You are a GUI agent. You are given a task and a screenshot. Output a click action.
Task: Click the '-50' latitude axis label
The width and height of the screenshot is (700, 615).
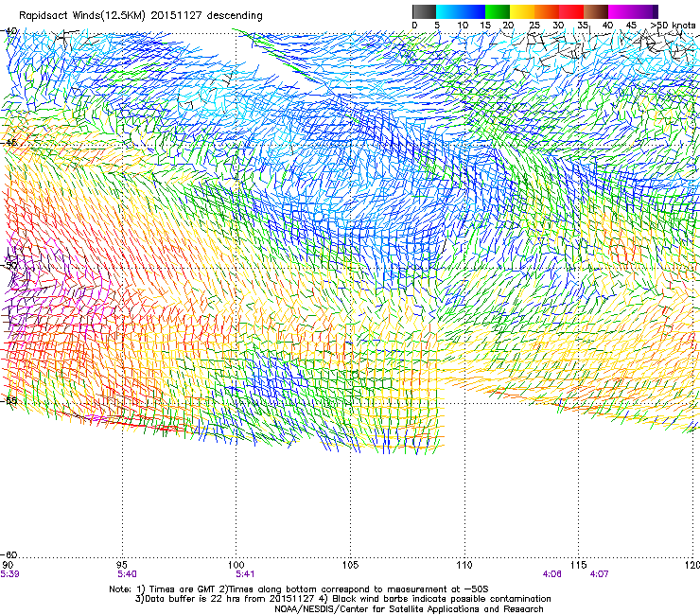(x=9, y=265)
